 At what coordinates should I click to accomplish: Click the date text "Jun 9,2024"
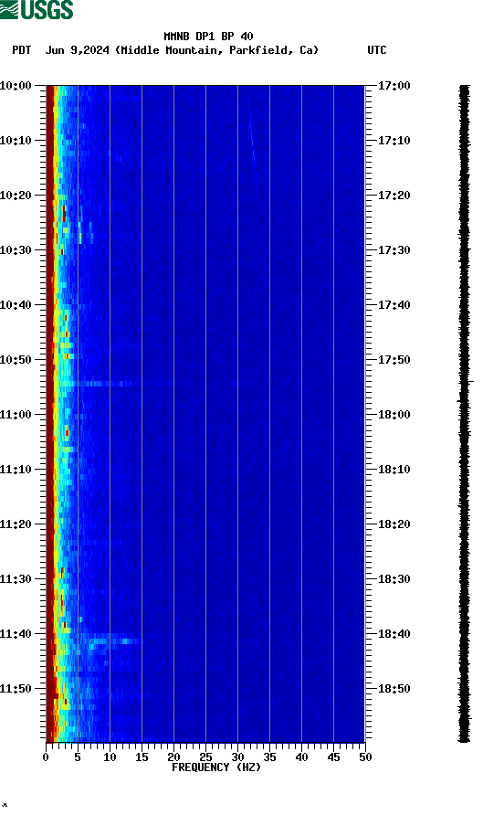coord(78,50)
